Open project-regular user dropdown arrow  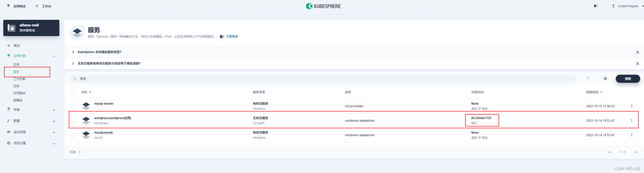(643, 6)
